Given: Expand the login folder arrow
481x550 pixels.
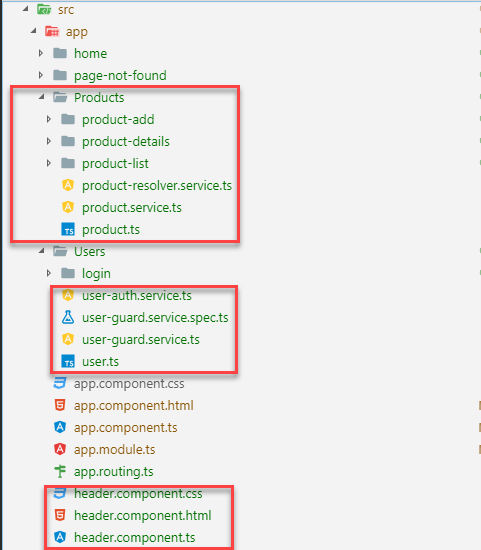Looking at the screenshot, I should pyautogui.click(x=49, y=273).
